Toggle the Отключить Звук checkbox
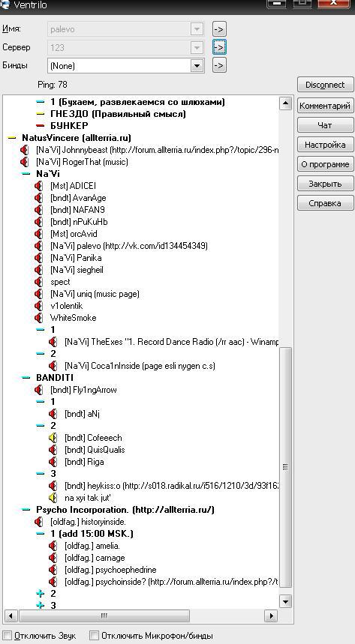 [7, 635]
